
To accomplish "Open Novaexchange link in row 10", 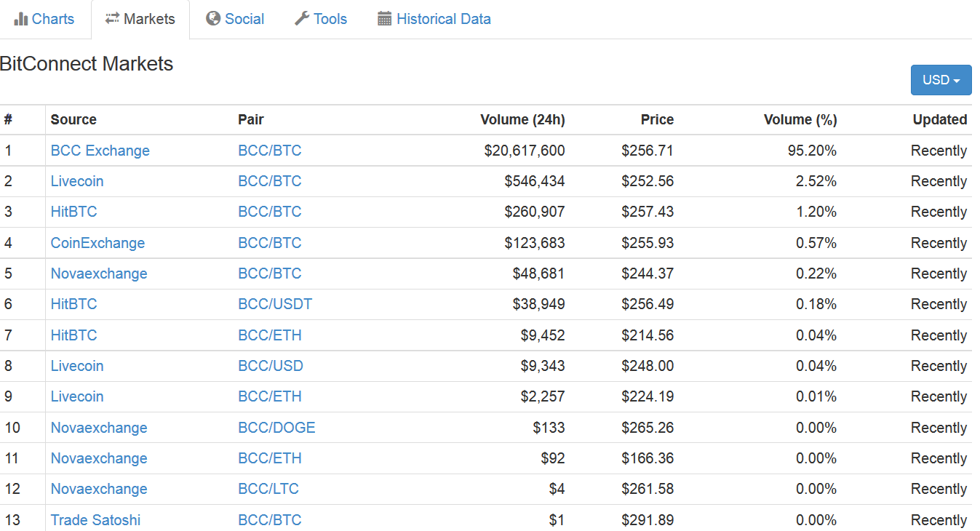I will (99, 428).
